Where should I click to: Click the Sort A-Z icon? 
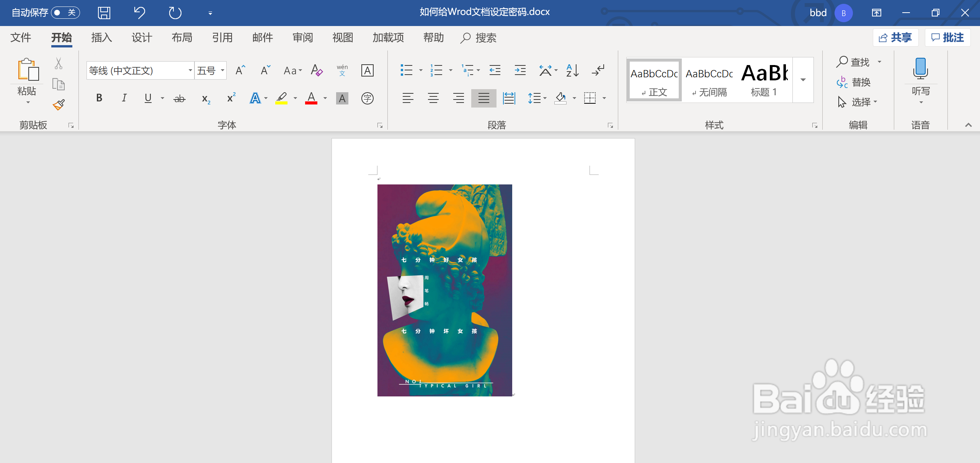572,70
